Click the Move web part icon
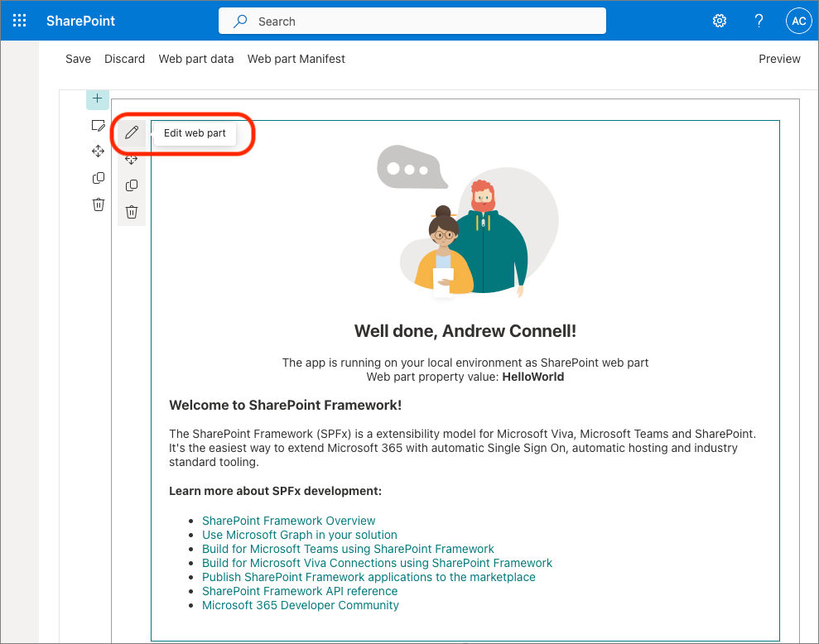The width and height of the screenshot is (819, 644). point(132,159)
